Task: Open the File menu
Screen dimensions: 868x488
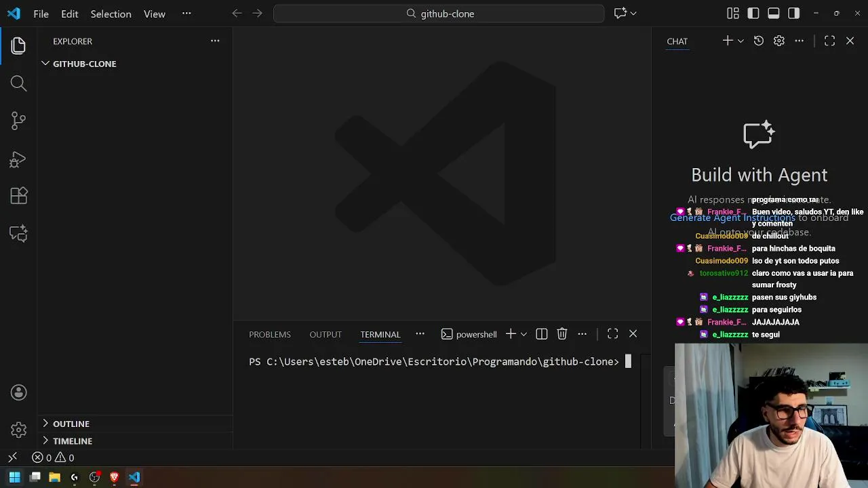Action: pyautogui.click(x=41, y=14)
